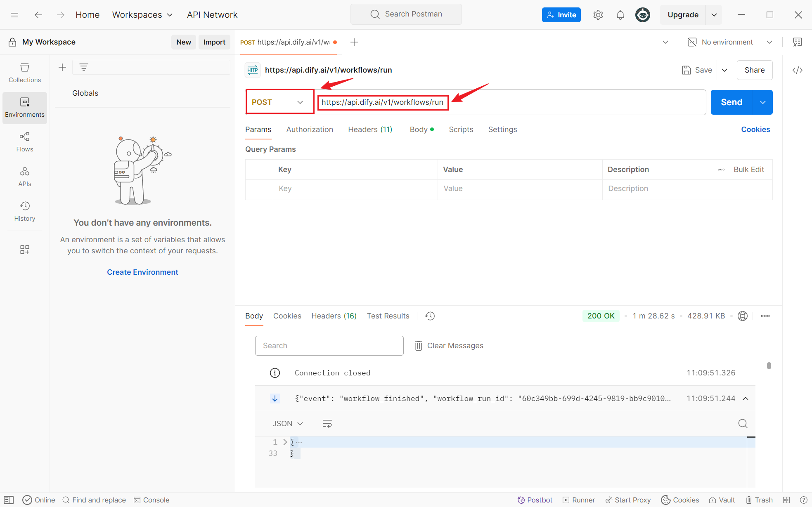Search in response with magnifier icon
The height and width of the screenshot is (507, 812).
[743, 424]
